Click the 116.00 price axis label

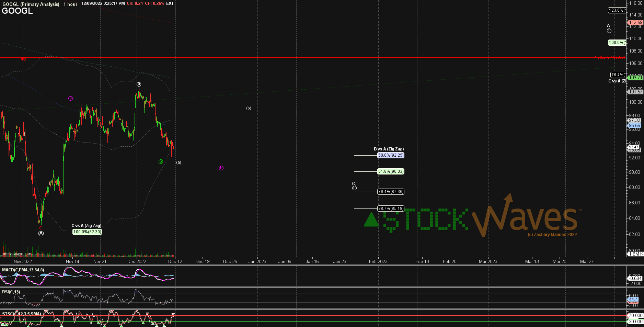[635, 3]
